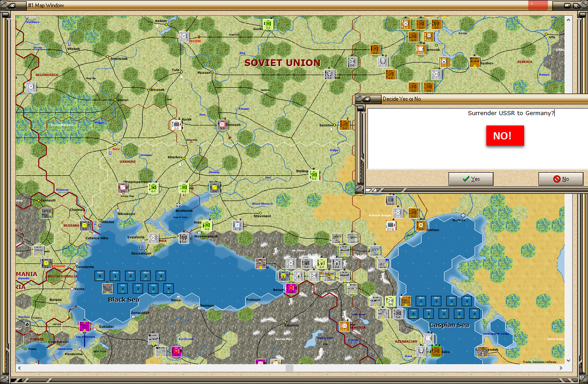The width and height of the screenshot is (588, 384).
Task: Click the Allied 0 box in the Black Sea
Action: pyautogui.click(x=100, y=276)
